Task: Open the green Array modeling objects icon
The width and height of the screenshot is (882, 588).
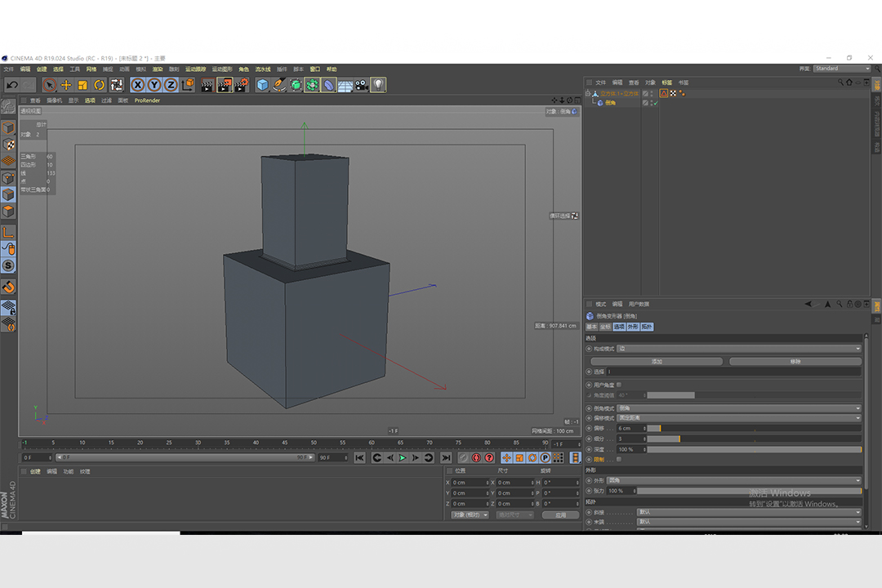Action: 312,85
